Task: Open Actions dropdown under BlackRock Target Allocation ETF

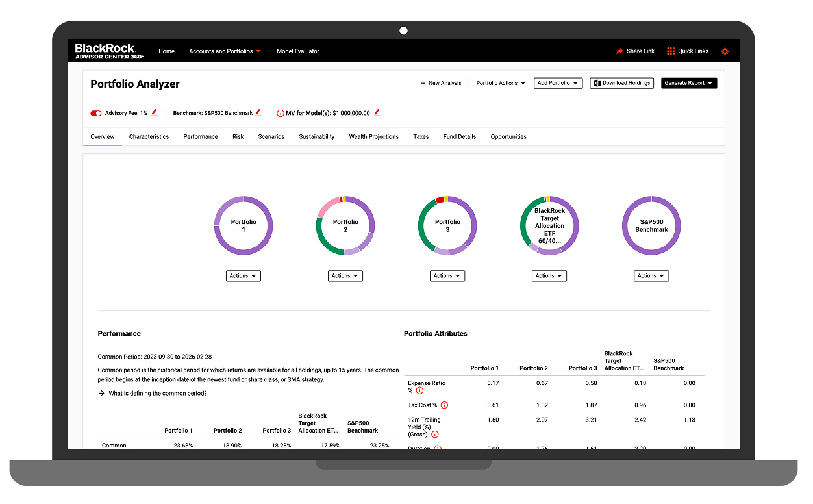Action: [x=549, y=276]
